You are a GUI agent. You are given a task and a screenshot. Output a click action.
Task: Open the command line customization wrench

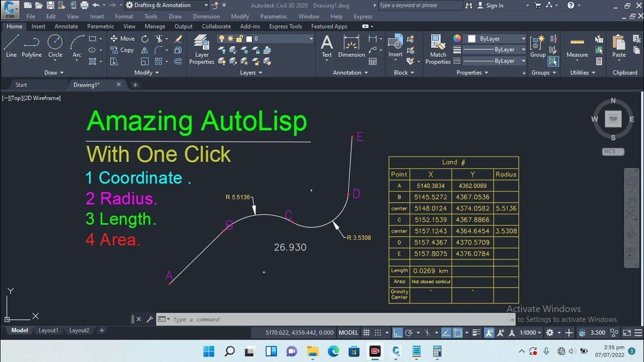(149, 319)
